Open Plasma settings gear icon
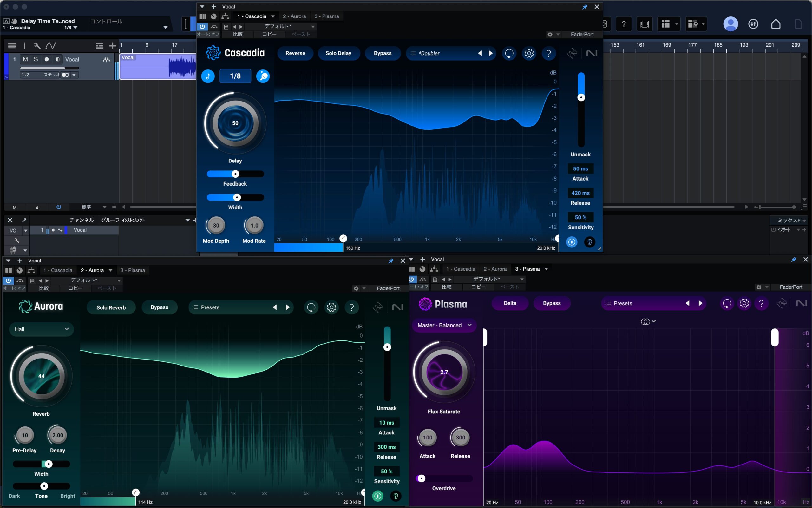This screenshot has width=812, height=508. pos(744,303)
